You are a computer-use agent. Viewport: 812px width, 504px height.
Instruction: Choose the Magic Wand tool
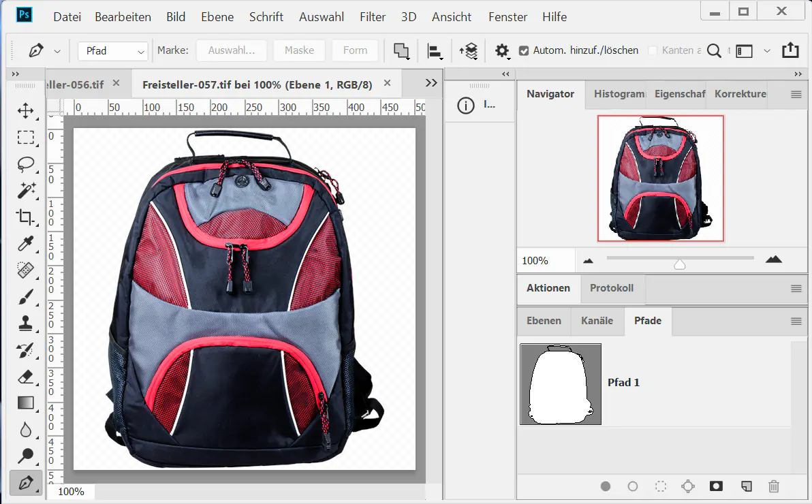point(26,191)
